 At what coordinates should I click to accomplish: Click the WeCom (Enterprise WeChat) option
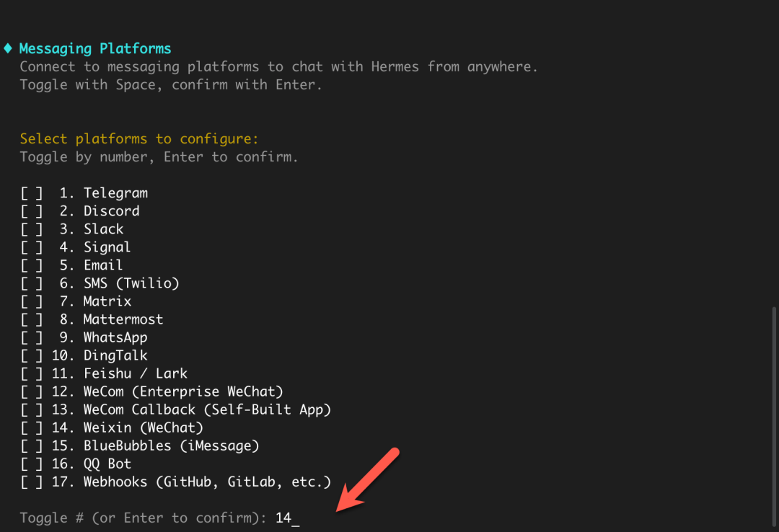point(183,391)
